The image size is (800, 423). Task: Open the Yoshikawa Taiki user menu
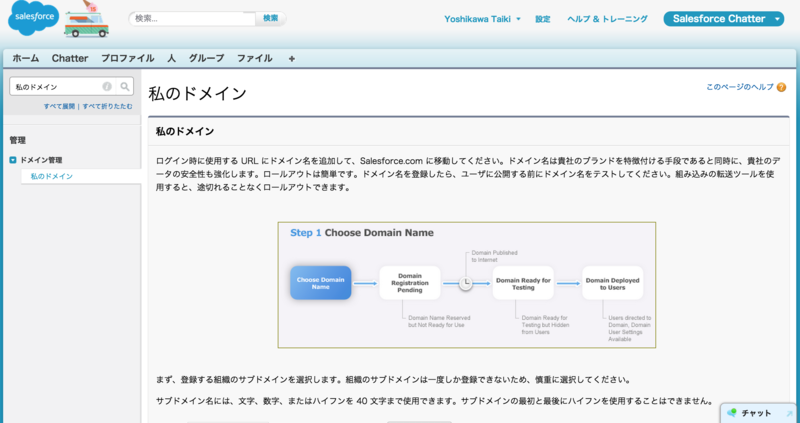[482, 19]
